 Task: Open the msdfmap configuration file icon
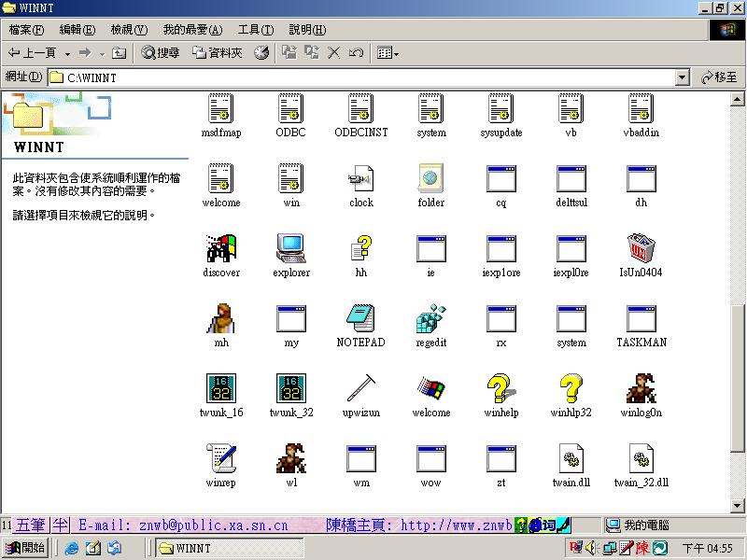click(x=221, y=108)
